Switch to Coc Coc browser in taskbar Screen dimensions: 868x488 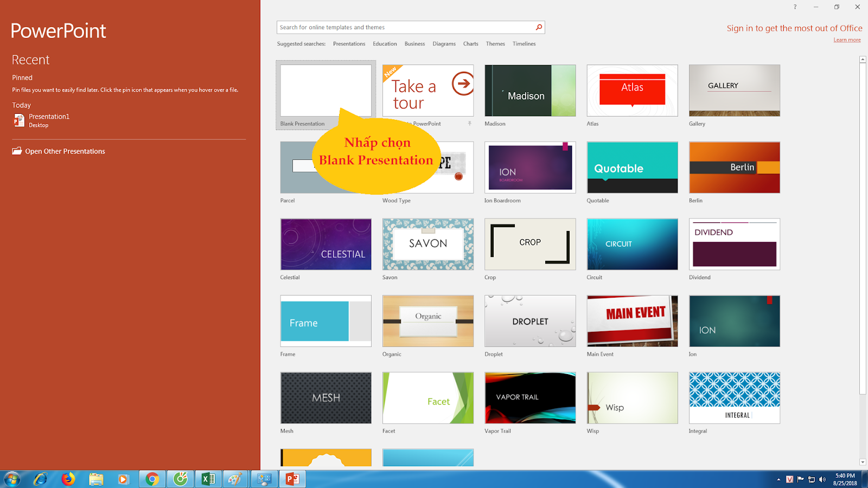(x=180, y=479)
